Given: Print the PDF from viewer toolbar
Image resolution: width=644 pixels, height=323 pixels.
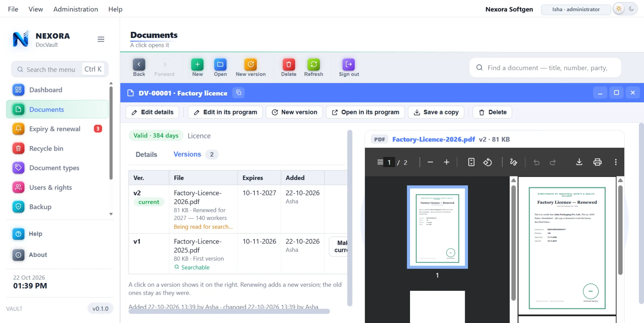Looking at the screenshot, I should tap(597, 162).
